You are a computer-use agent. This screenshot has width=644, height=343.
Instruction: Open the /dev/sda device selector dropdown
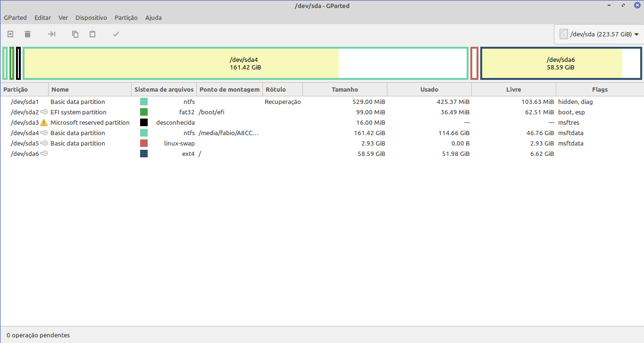tap(599, 34)
